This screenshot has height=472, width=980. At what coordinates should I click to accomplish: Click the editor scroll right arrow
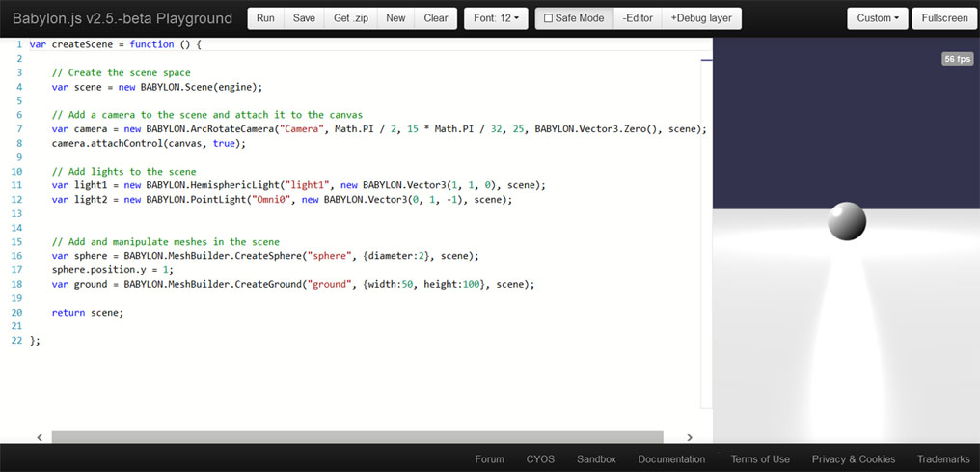[x=690, y=437]
